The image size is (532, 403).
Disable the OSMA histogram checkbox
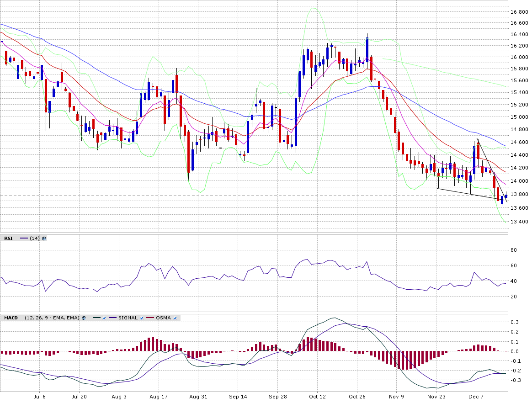(x=175, y=318)
